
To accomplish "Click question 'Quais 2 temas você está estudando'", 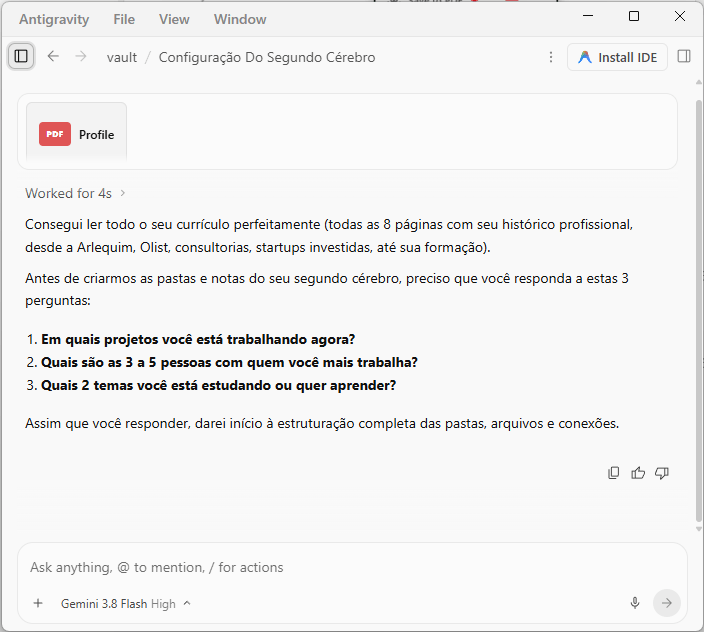I will (218, 386).
